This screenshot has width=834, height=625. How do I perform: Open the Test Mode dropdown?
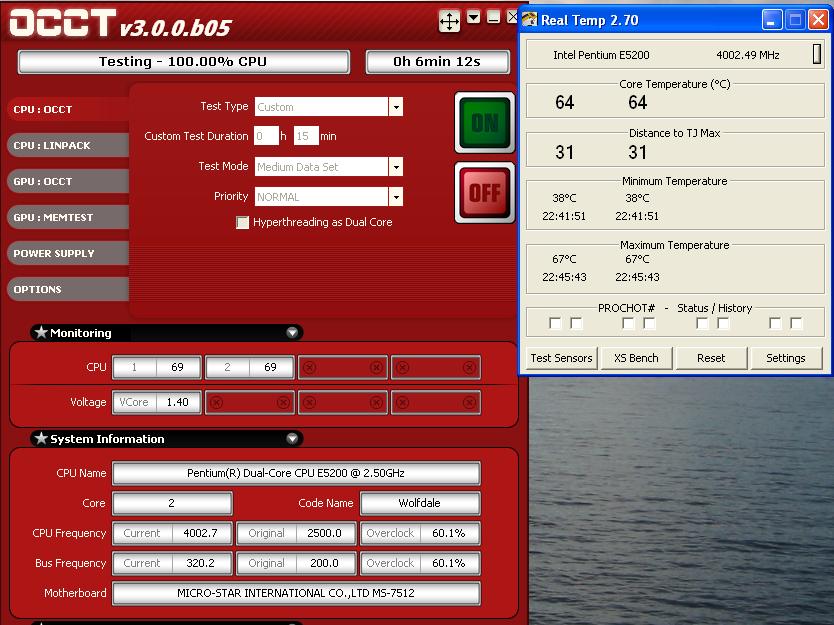[x=396, y=167]
